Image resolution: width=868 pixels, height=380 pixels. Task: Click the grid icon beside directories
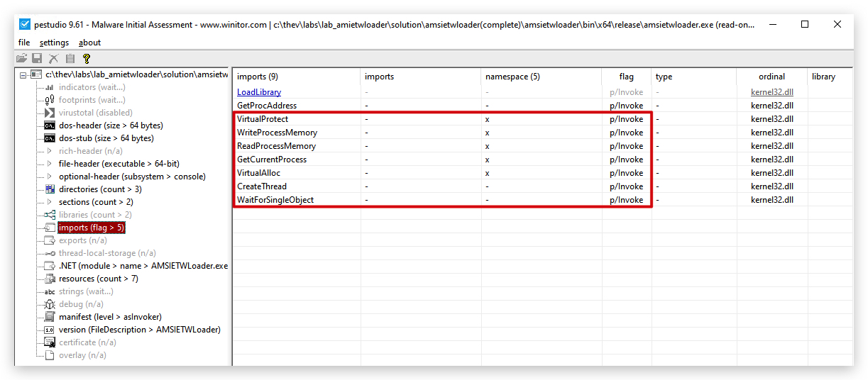coord(50,189)
